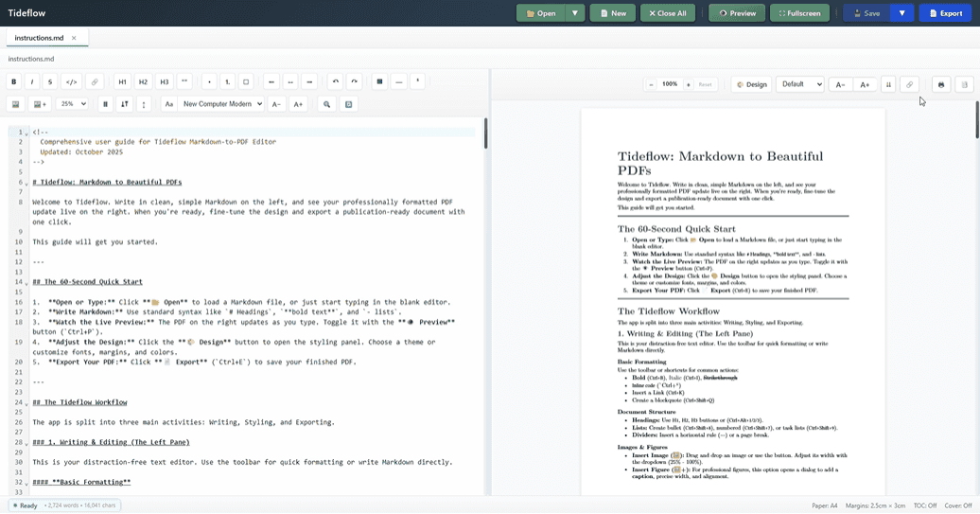
Task: Undo the last edit
Action: pos(336,82)
